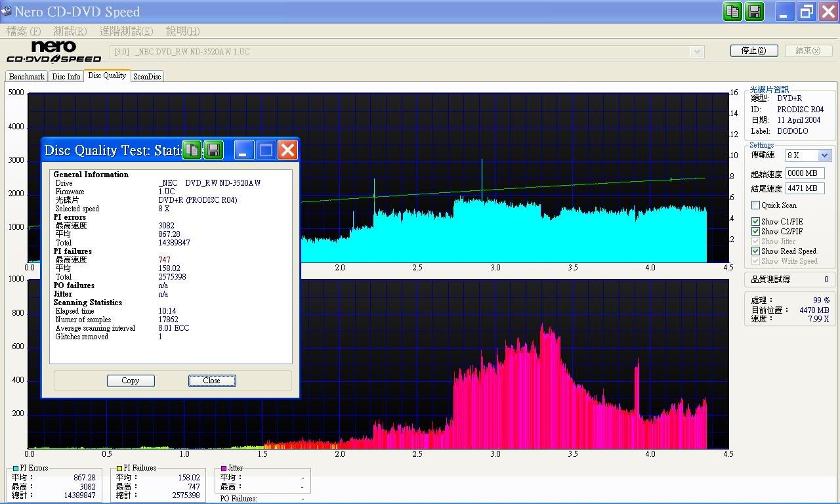Open the 8 X transfer speed dropdown

coord(825,156)
